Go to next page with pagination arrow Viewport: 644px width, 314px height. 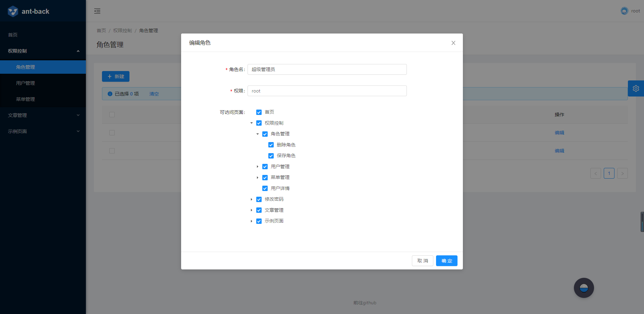click(622, 173)
